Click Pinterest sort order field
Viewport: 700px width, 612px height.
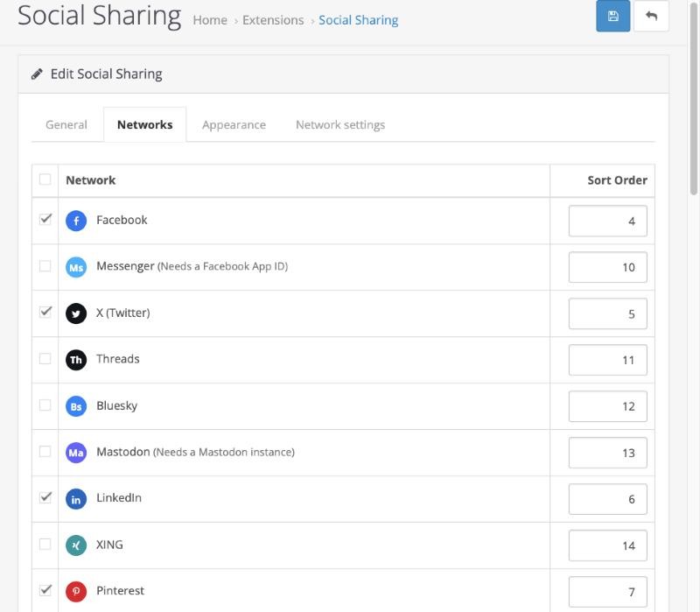[607, 593]
